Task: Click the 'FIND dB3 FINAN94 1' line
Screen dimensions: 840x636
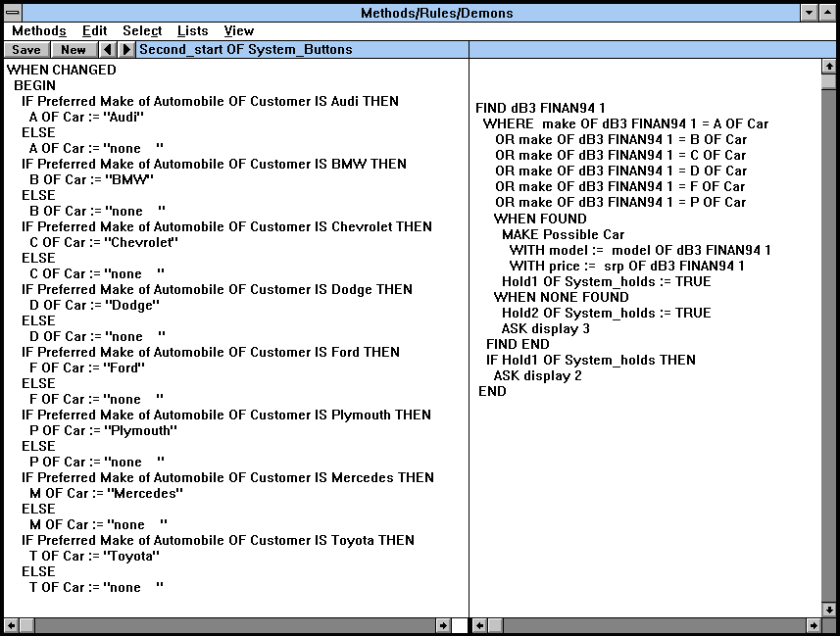Action: tap(540, 108)
